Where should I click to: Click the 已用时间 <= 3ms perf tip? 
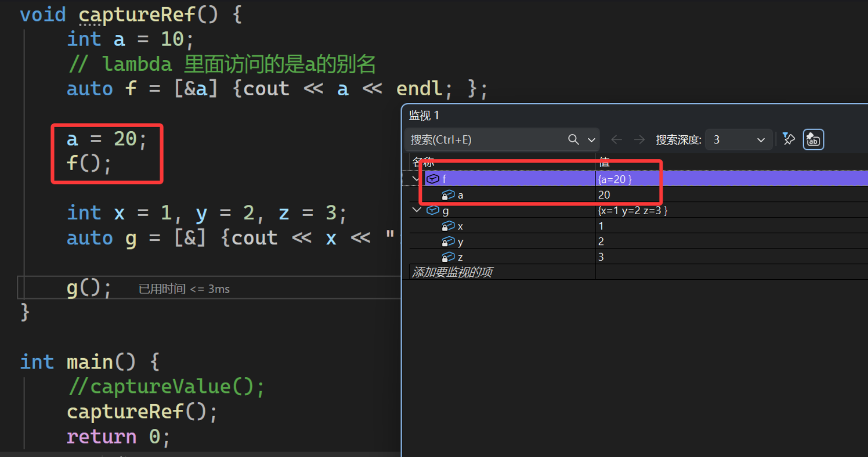point(184,289)
